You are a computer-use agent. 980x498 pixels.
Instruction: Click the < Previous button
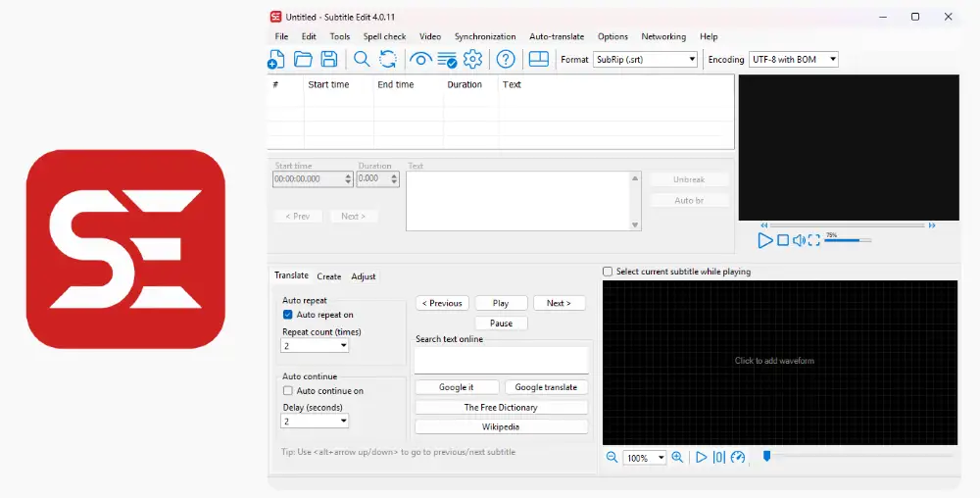coord(442,303)
